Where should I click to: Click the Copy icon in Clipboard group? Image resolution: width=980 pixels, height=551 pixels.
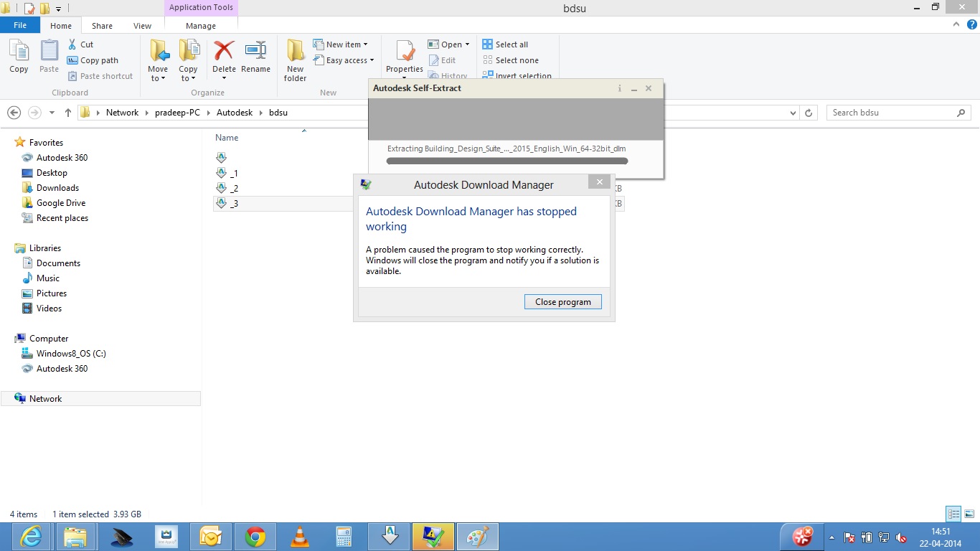click(19, 52)
